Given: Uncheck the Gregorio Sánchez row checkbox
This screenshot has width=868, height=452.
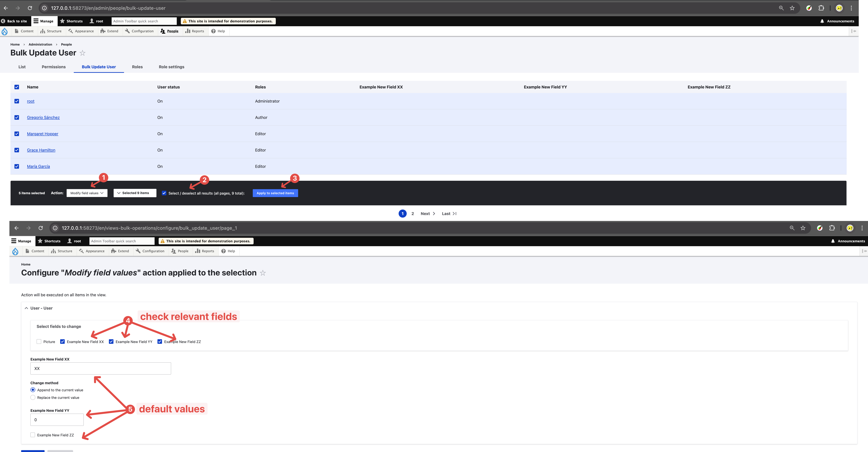Looking at the screenshot, I should point(17,117).
